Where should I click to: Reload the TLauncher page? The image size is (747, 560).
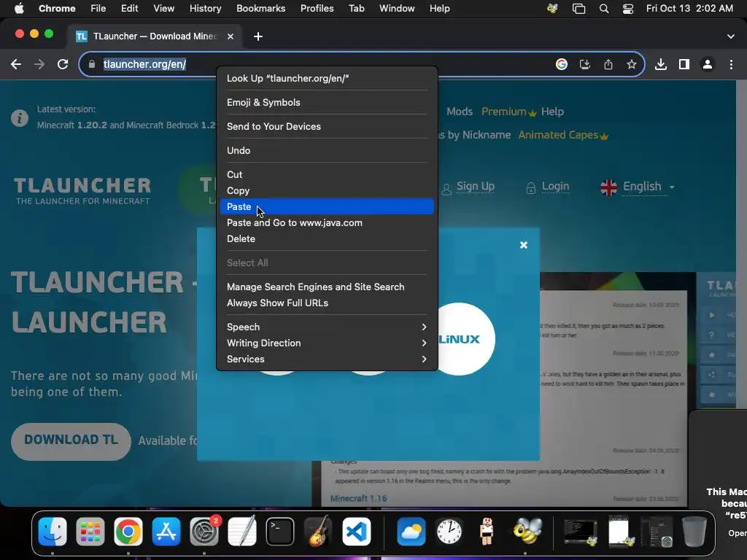[x=63, y=64]
